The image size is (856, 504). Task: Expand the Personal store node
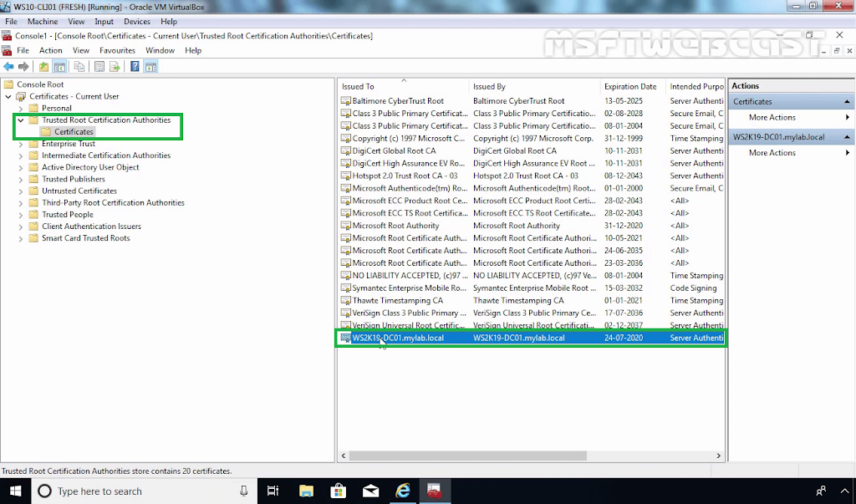pos(21,108)
